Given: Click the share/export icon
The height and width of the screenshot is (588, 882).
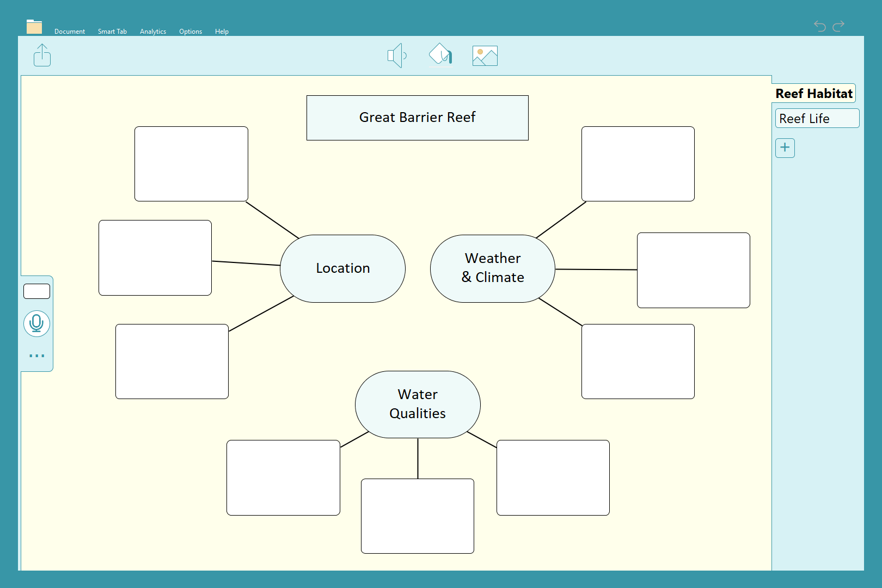Looking at the screenshot, I should coord(42,56).
